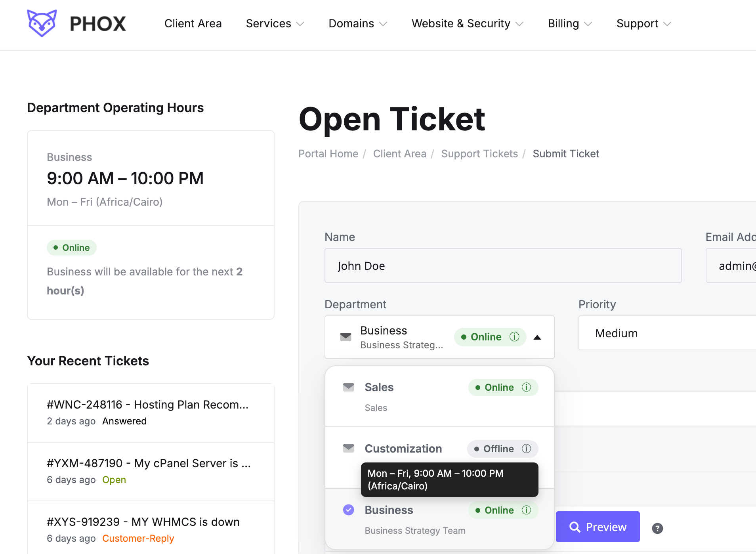Click the Preview button
The height and width of the screenshot is (554, 756).
(x=598, y=527)
